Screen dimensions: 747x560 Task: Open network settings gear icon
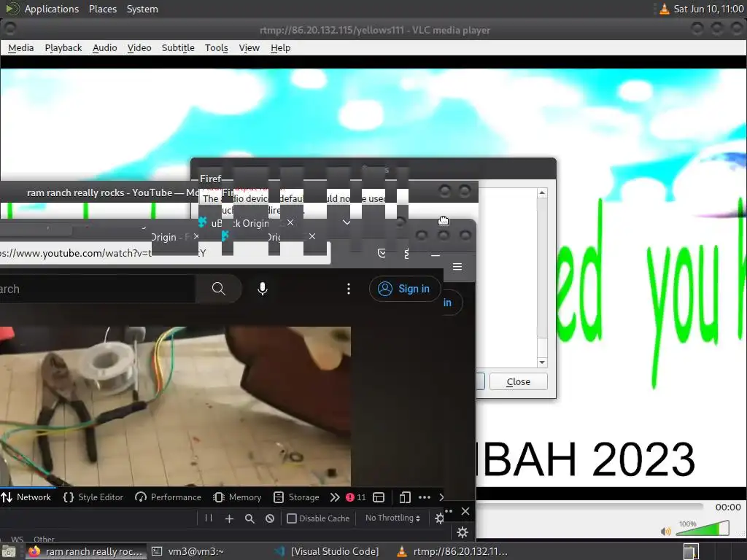click(440, 518)
